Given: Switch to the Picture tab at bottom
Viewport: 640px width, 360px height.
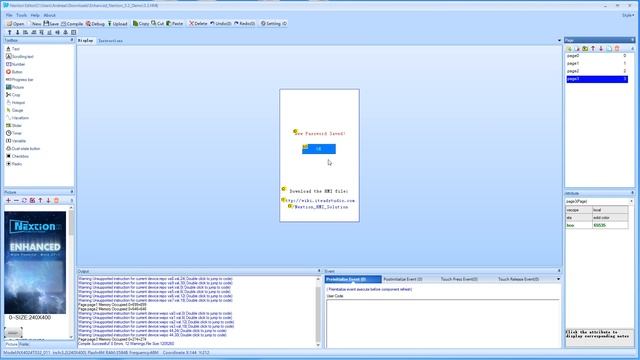Looking at the screenshot, I should click(11, 344).
